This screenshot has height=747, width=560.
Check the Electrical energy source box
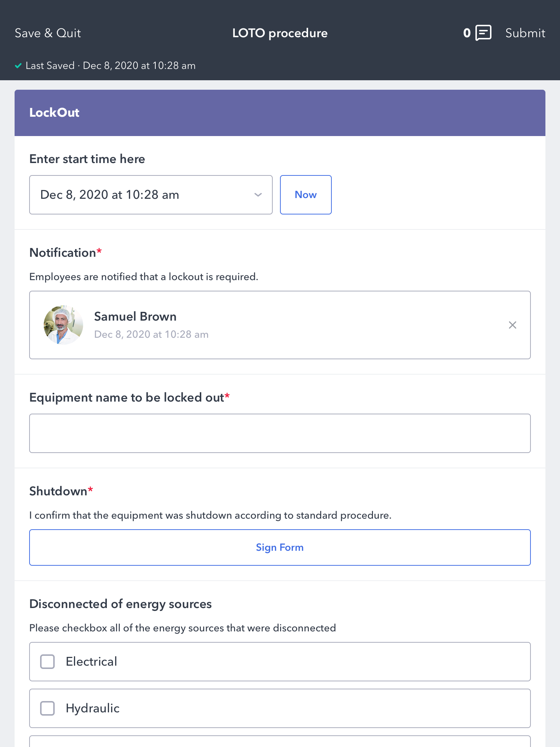pyautogui.click(x=47, y=662)
